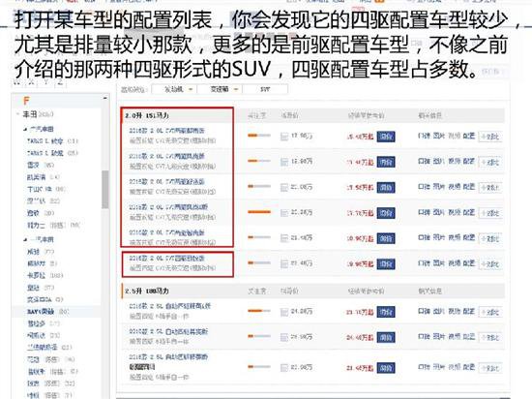Click blue 询价 button in 24.28万 row
Screen dimensions: 532x399
386,312
